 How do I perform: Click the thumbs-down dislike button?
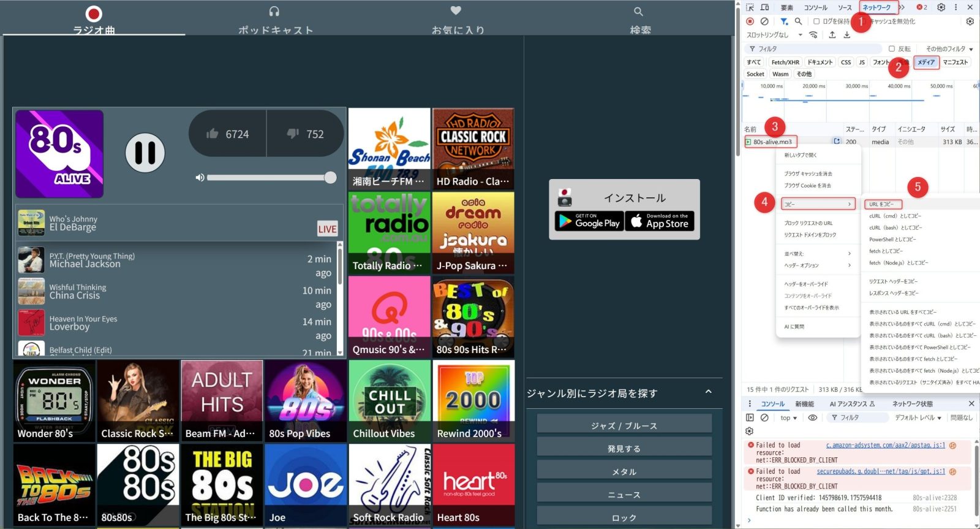[x=306, y=134]
